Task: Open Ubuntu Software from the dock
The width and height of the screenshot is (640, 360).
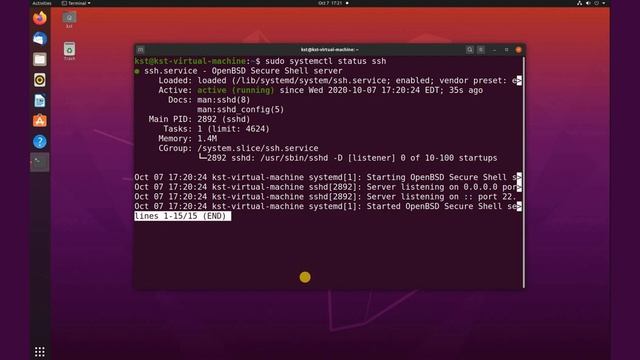Action: click(40, 121)
